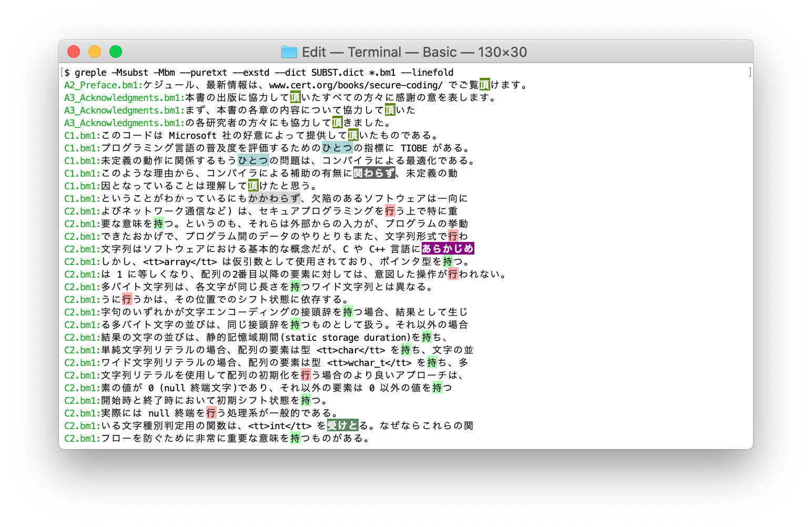Click the '--exstd' option in the command
Screen dimensions: 812x527
coord(251,73)
